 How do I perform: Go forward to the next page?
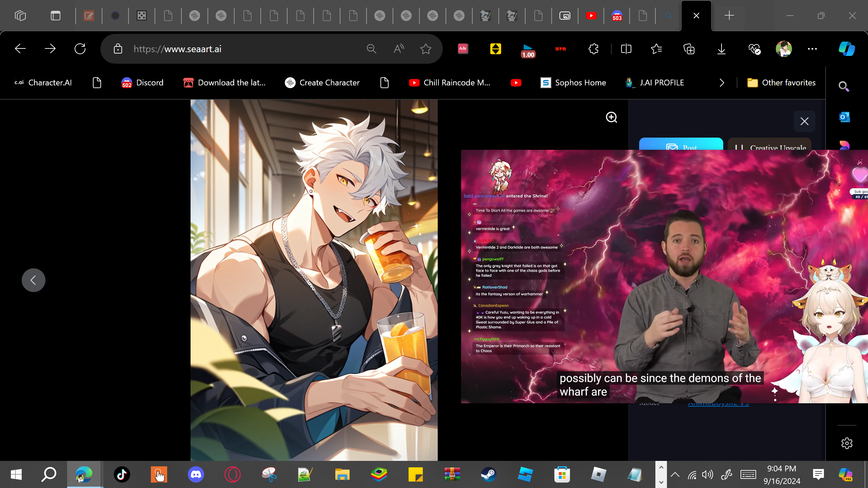(x=50, y=49)
